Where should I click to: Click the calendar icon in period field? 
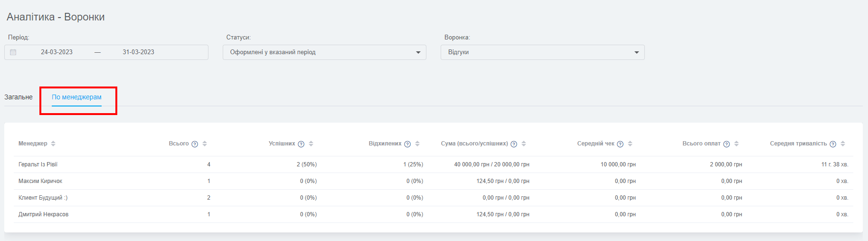[13, 52]
